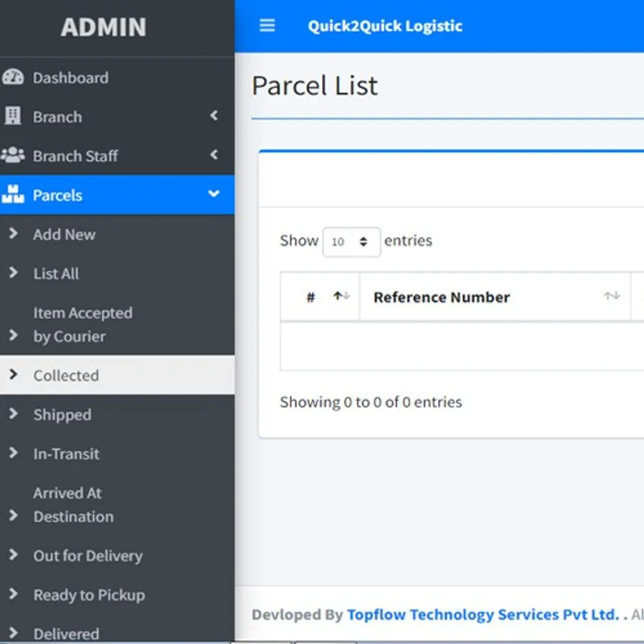Click the chevron beside Out for Delivery
This screenshot has height=644, width=644.
(x=13, y=555)
